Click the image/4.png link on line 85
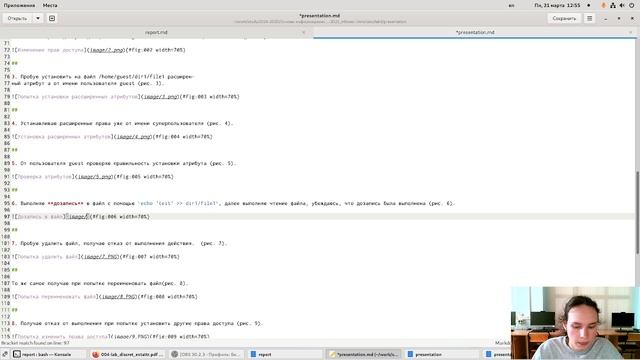 (133, 137)
